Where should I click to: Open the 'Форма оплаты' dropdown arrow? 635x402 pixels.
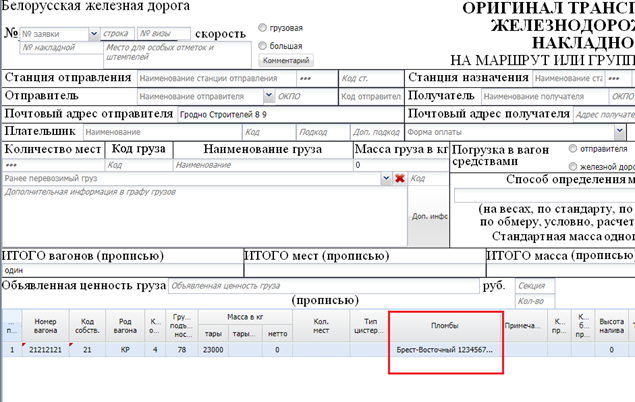tap(620, 131)
